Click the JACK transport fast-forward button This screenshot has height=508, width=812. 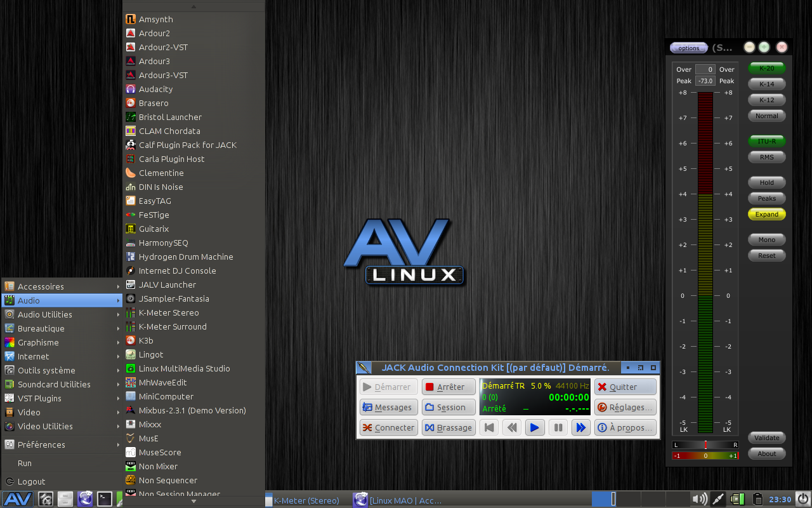click(581, 427)
